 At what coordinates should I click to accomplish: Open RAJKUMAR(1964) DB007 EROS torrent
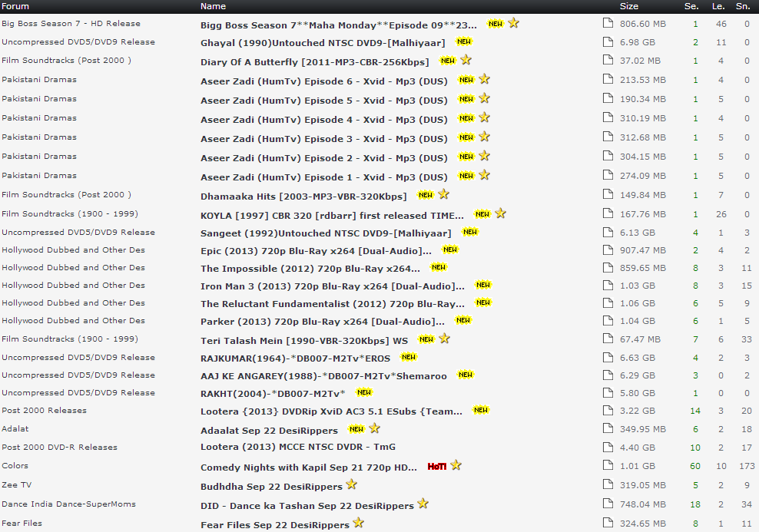pyautogui.click(x=295, y=359)
